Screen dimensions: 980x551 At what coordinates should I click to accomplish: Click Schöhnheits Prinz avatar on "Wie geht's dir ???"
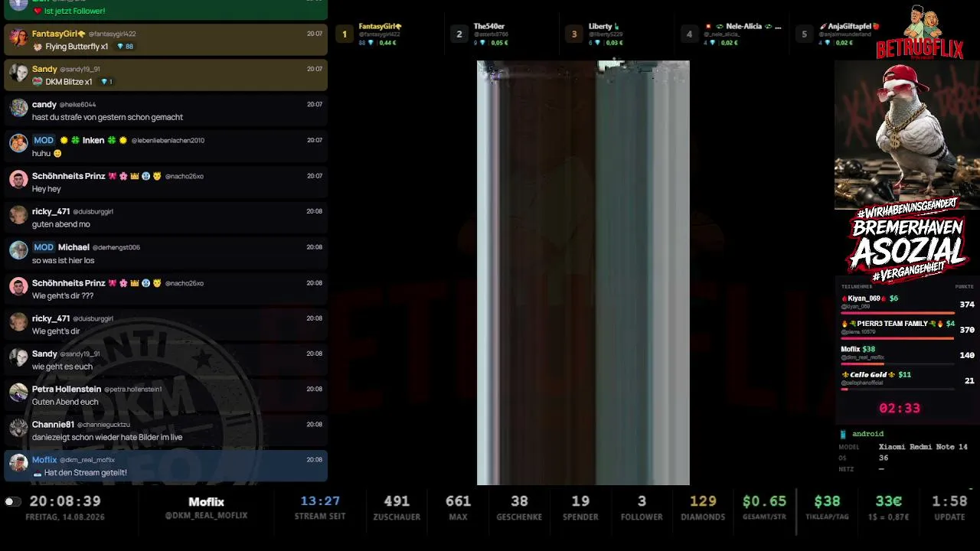click(x=19, y=286)
